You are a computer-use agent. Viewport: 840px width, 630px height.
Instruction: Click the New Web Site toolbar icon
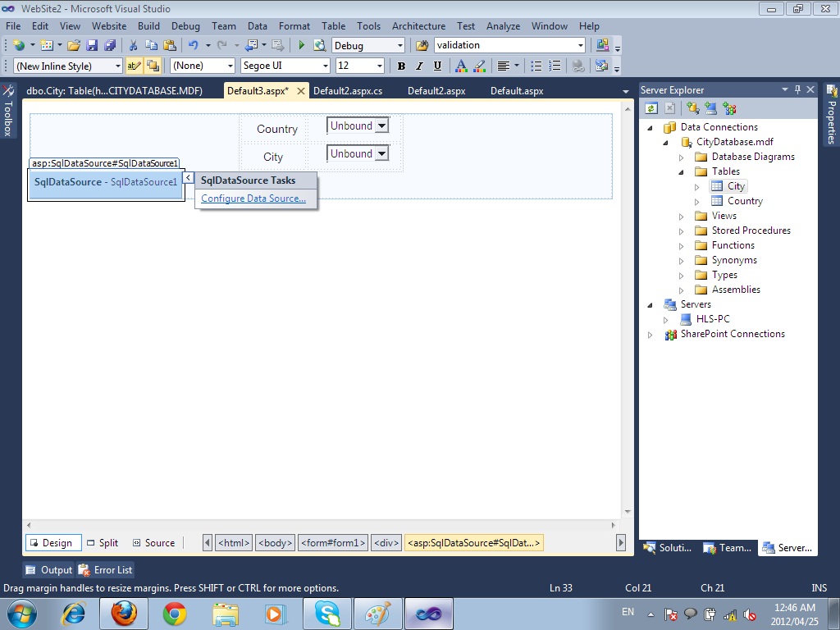(x=19, y=46)
